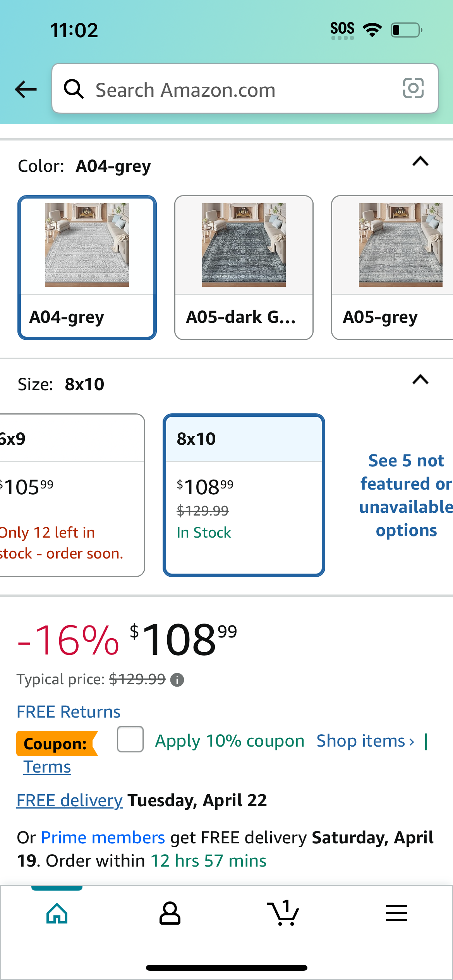Select the 8x10 size option
The height and width of the screenshot is (980, 453).
pos(244,495)
